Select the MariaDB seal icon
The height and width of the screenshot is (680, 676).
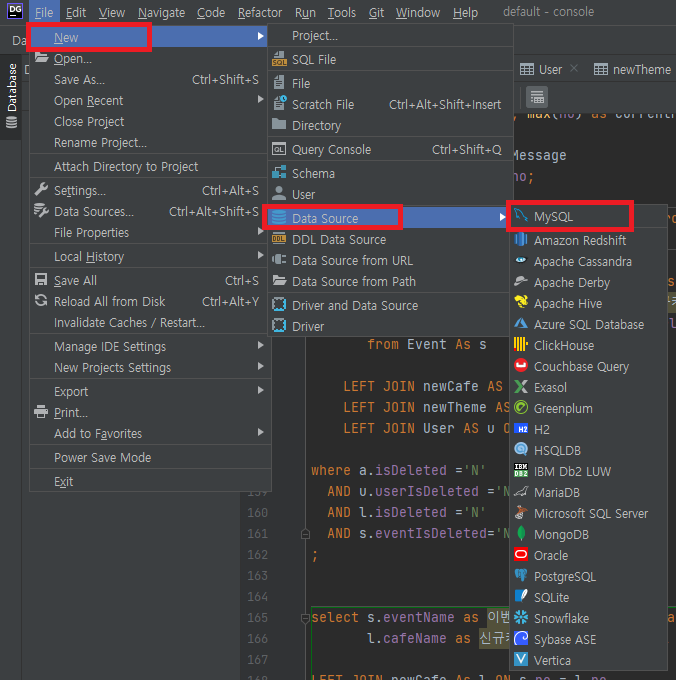click(x=521, y=492)
